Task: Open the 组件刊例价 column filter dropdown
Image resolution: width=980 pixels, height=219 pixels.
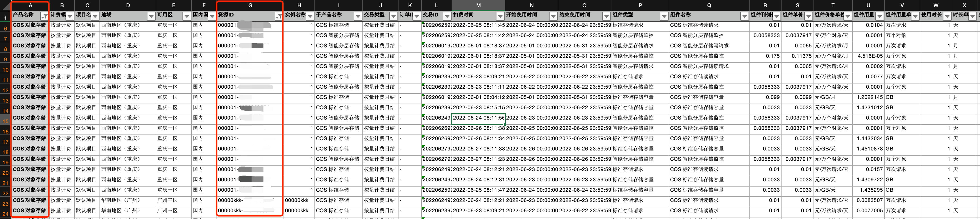Action: [777, 16]
